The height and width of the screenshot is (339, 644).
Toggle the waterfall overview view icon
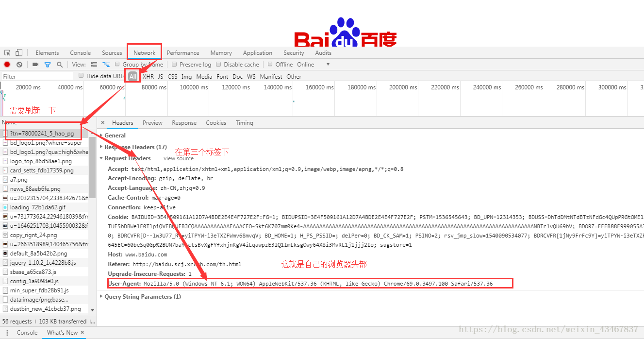106,64
